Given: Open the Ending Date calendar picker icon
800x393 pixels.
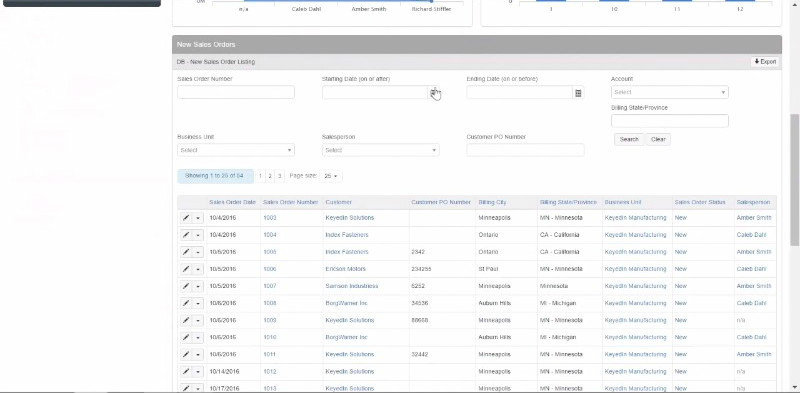Looking at the screenshot, I should (578, 93).
